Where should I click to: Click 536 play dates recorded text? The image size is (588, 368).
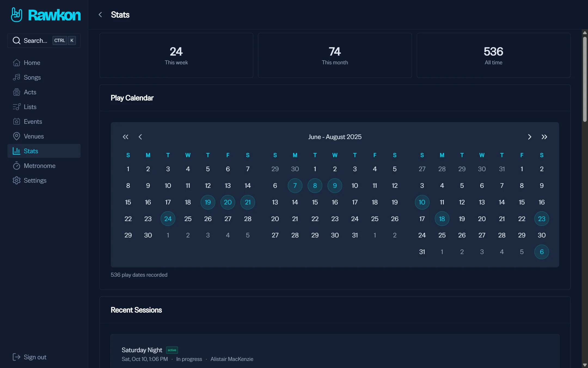(139, 275)
